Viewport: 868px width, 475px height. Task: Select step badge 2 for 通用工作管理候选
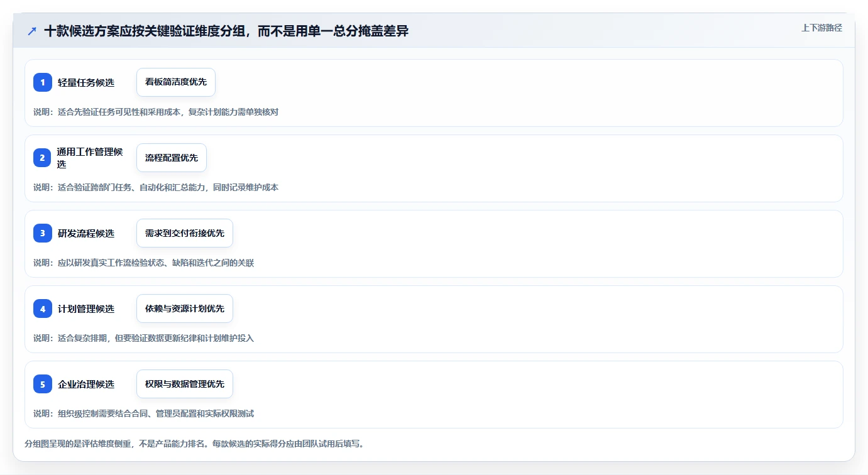pyautogui.click(x=43, y=158)
